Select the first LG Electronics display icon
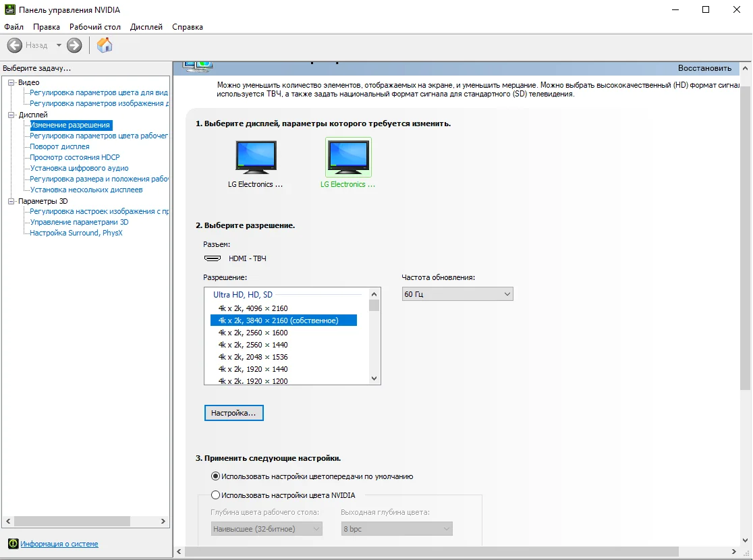The height and width of the screenshot is (560, 753). pyautogui.click(x=256, y=157)
